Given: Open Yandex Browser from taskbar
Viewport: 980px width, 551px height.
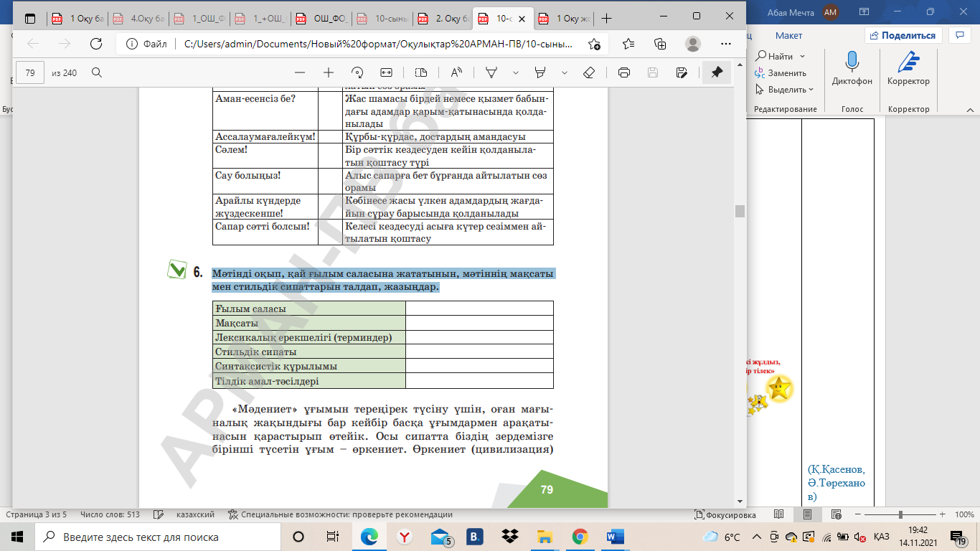Looking at the screenshot, I should tap(405, 537).
